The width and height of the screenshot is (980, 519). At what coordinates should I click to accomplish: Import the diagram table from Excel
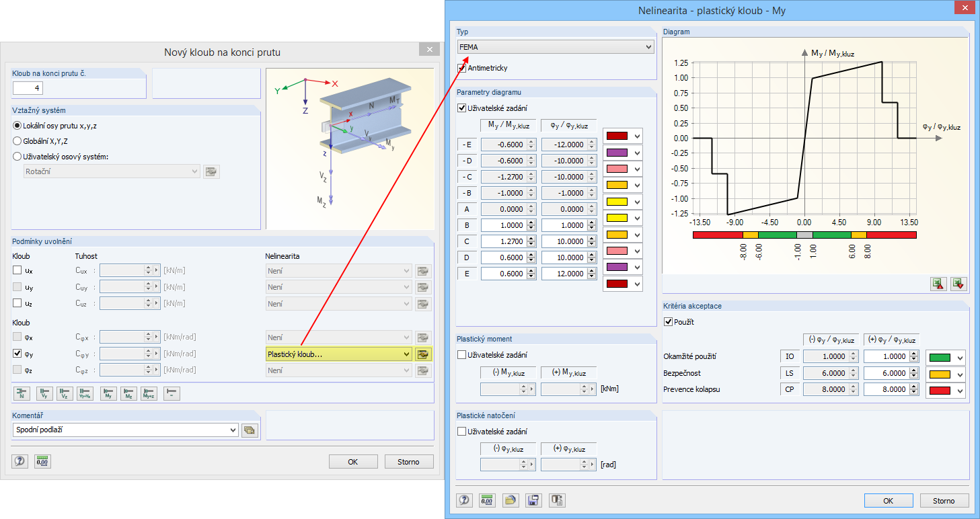958,284
